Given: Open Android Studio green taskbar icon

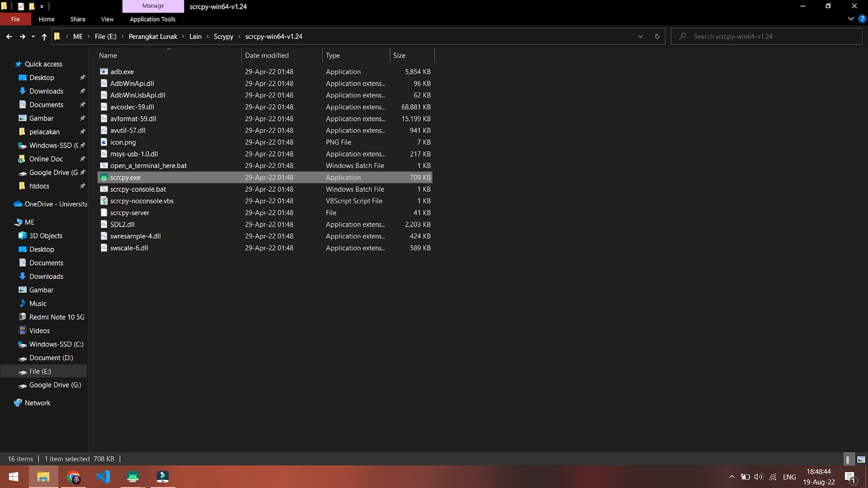Looking at the screenshot, I should pyautogui.click(x=133, y=477).
